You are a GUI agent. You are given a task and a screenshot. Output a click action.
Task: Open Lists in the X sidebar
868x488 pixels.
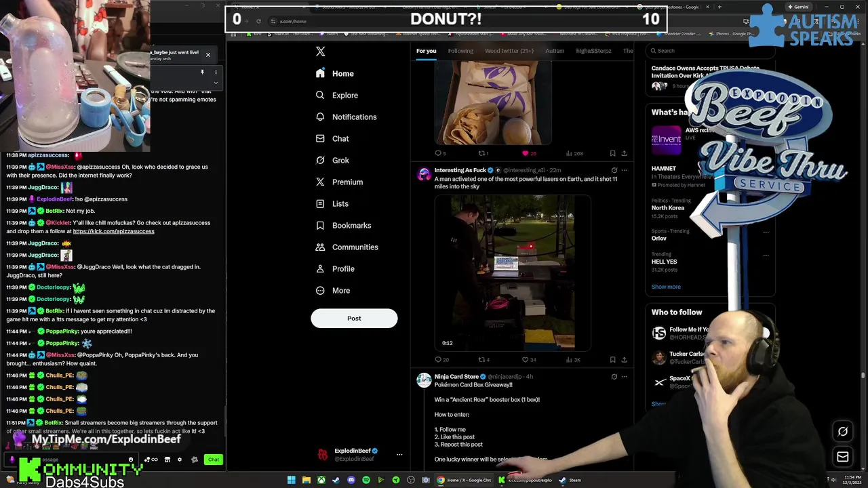click(332, 203)
